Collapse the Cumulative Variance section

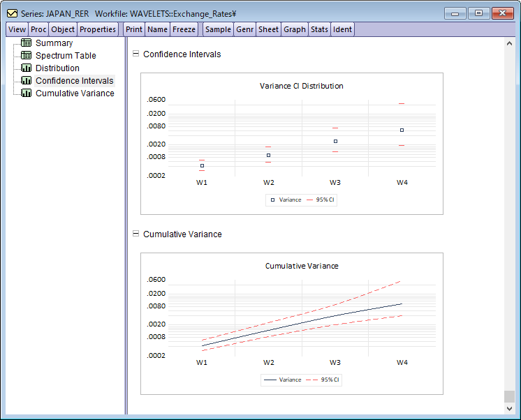[136, 234]
